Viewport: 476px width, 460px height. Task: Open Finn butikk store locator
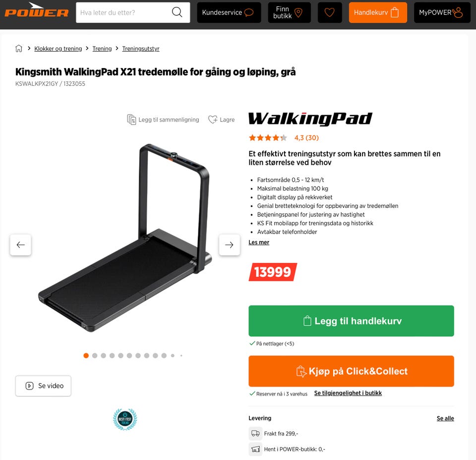click(x=289, y=12)
